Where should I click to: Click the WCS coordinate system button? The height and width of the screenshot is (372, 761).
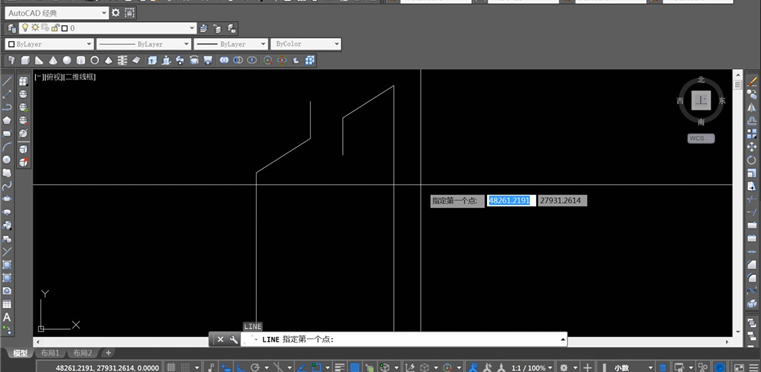click(x=701, y=138)
